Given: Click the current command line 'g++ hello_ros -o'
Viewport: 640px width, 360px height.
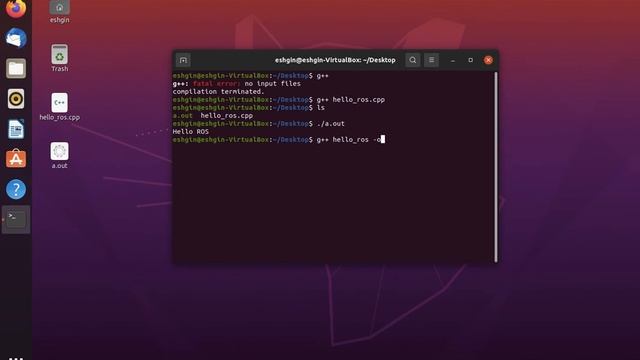Looking at the screenshot, I should [349, 140].
